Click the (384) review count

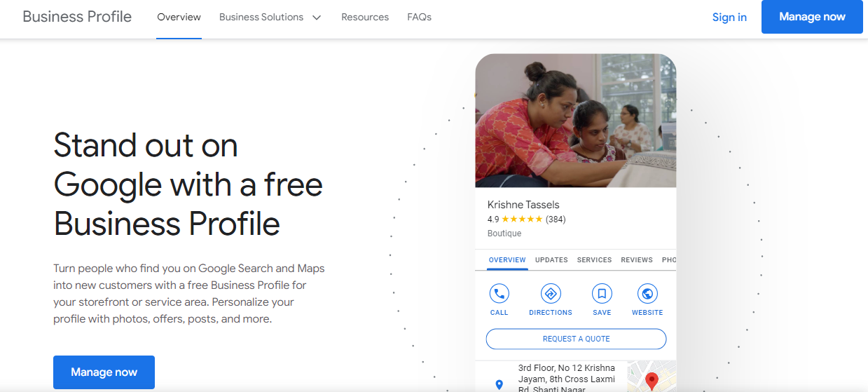[556, 219]
